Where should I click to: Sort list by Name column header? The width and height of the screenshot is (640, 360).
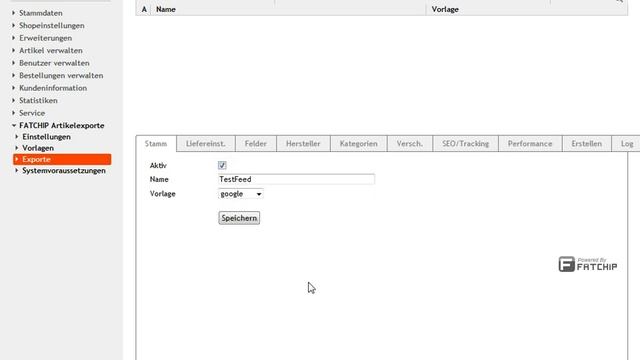[x=166, y=9]
